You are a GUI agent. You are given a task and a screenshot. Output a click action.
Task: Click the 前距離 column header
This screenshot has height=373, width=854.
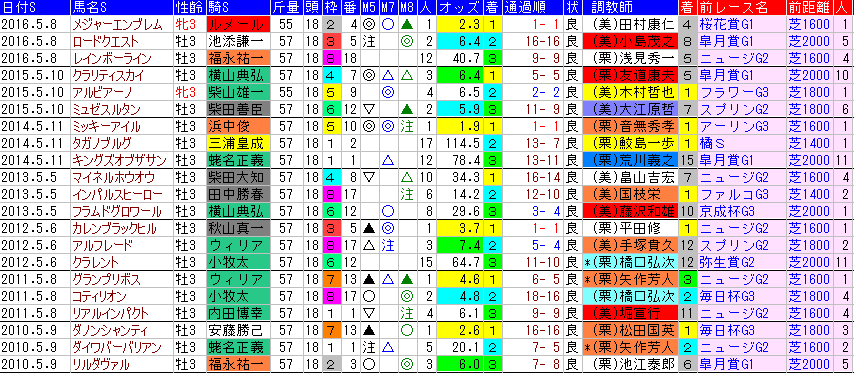[810, 8]
